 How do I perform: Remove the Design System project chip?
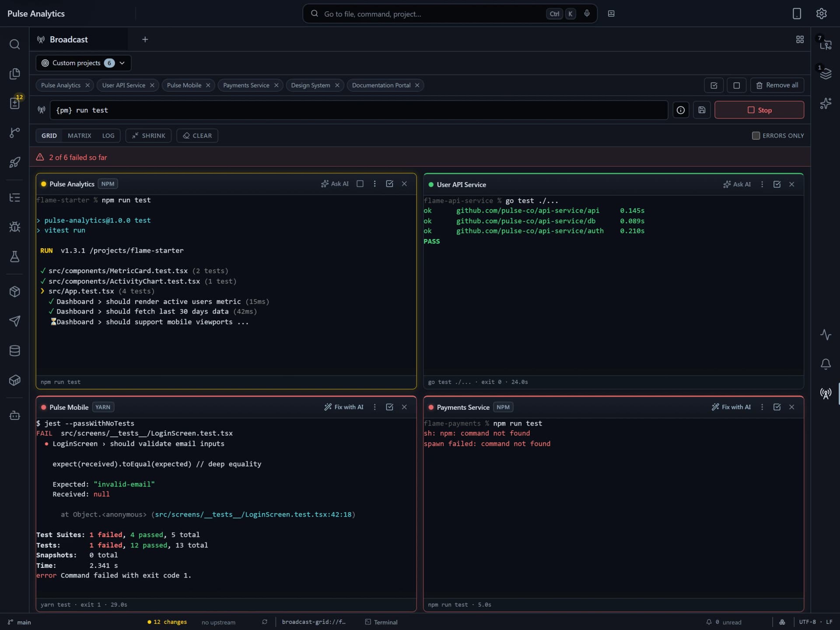(337, 85)
